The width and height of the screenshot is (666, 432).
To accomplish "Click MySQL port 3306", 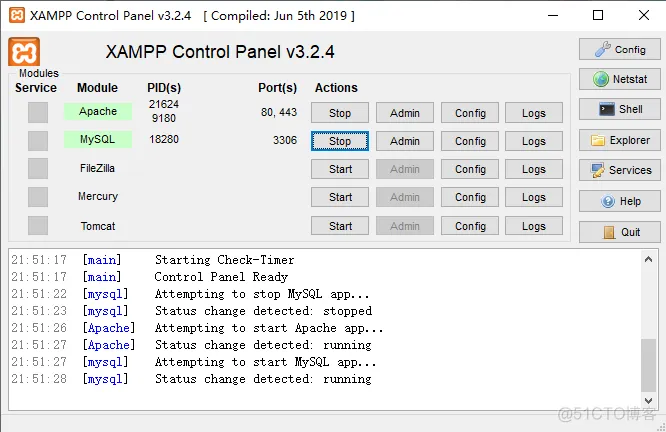I will (285, 140).
